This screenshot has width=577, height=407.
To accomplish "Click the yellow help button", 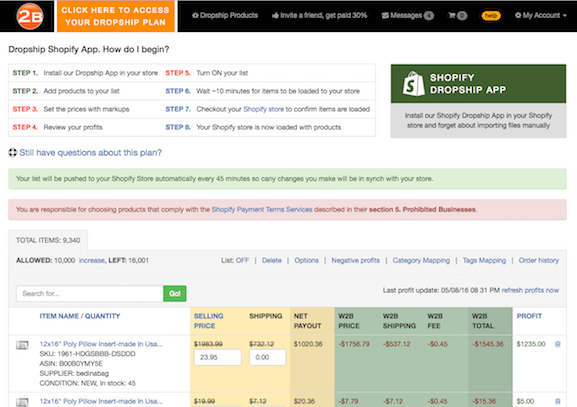I will point(491,15).
